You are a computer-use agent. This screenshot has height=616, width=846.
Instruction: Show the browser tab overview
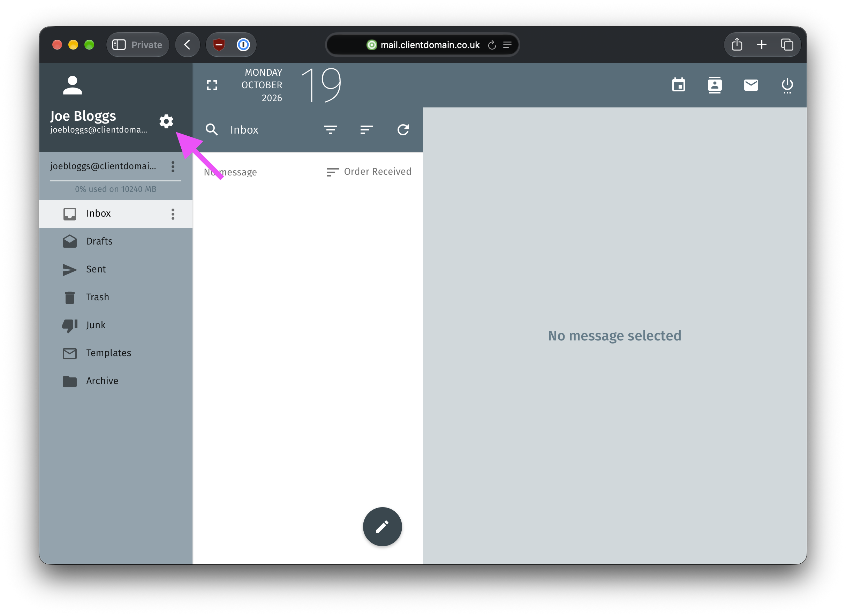787,45
